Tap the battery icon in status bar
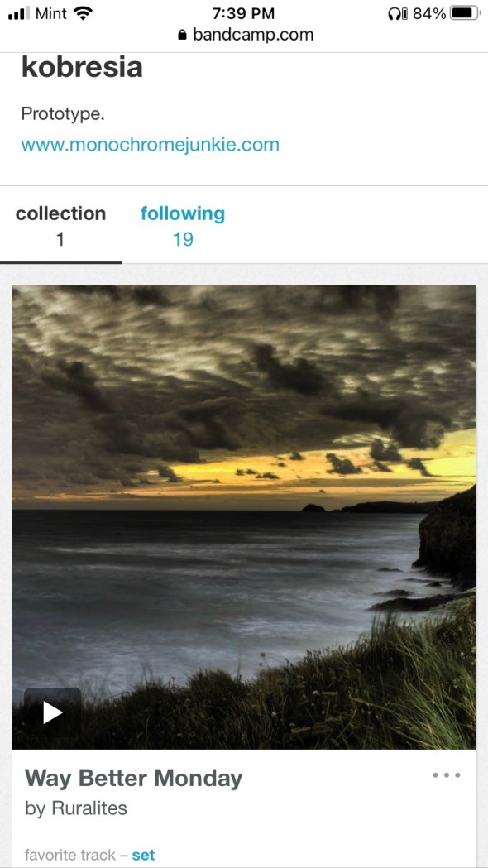Image resolution: width=488 pixels, height=868 pixels. click(x=465, y=13)
